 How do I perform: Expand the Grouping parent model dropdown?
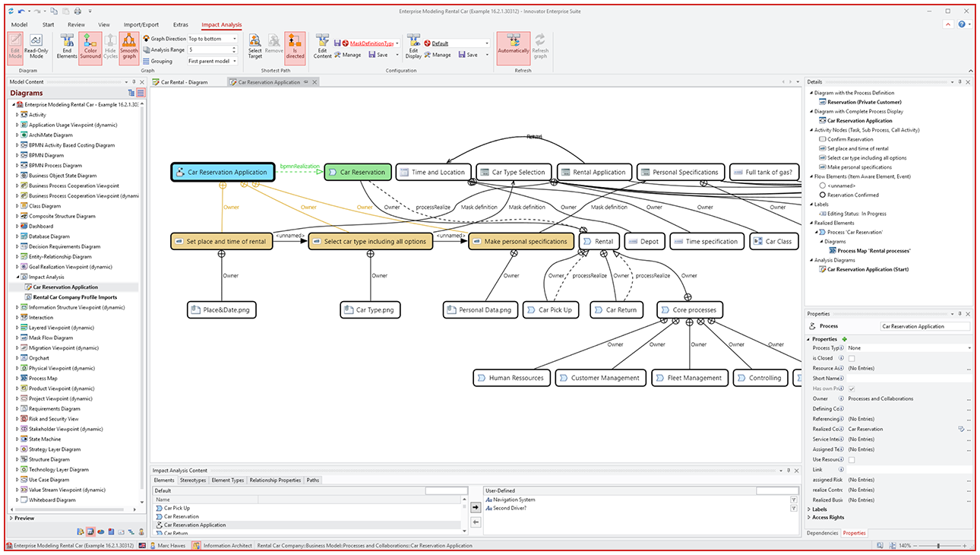pos(235,62)
